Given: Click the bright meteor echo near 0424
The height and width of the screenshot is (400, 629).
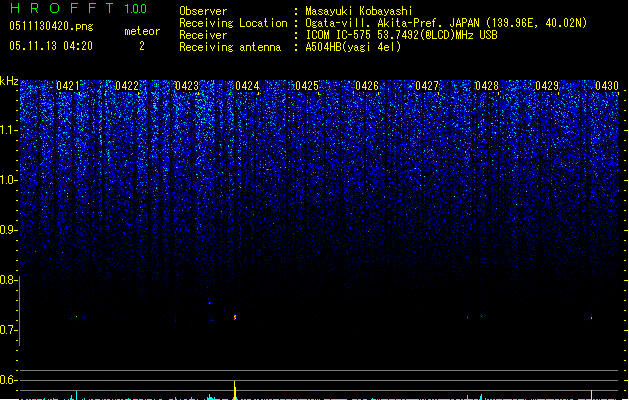Looking at the screenshot, I should 235,317.
